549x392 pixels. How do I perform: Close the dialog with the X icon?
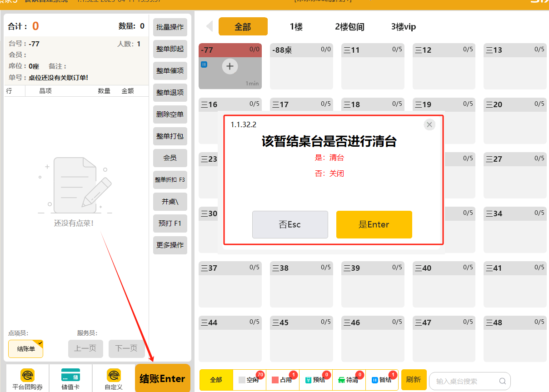429,124
